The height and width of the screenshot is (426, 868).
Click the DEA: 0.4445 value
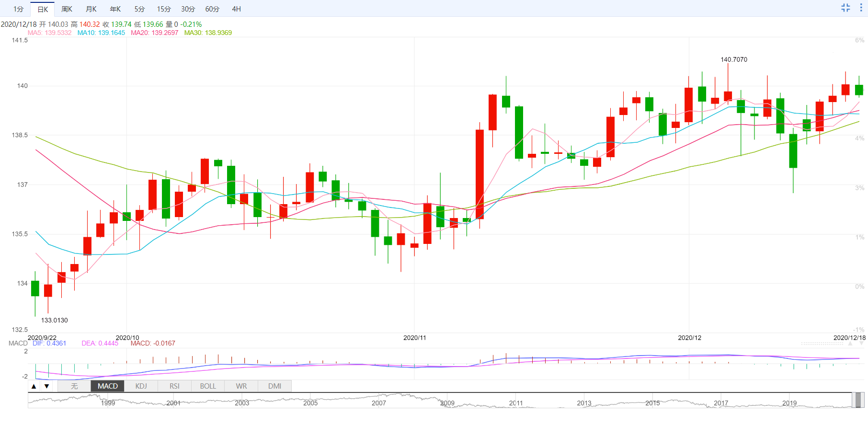[100, 343]
